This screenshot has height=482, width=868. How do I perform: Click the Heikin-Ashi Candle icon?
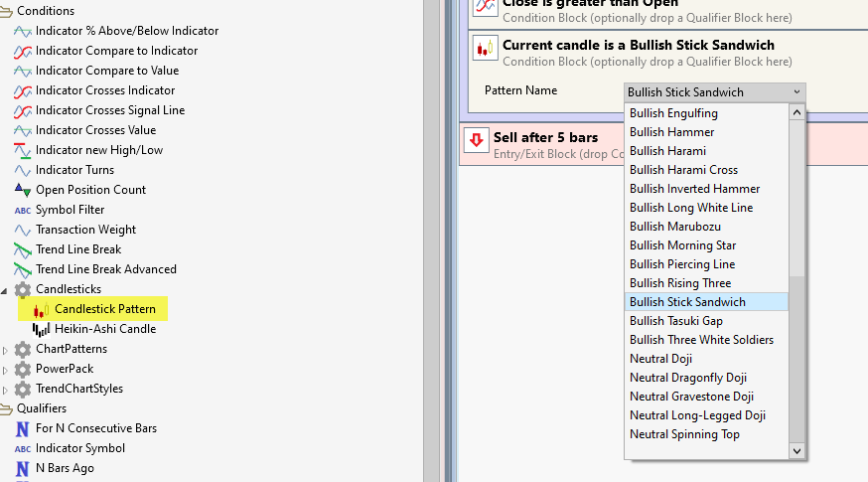coord(41,329)
